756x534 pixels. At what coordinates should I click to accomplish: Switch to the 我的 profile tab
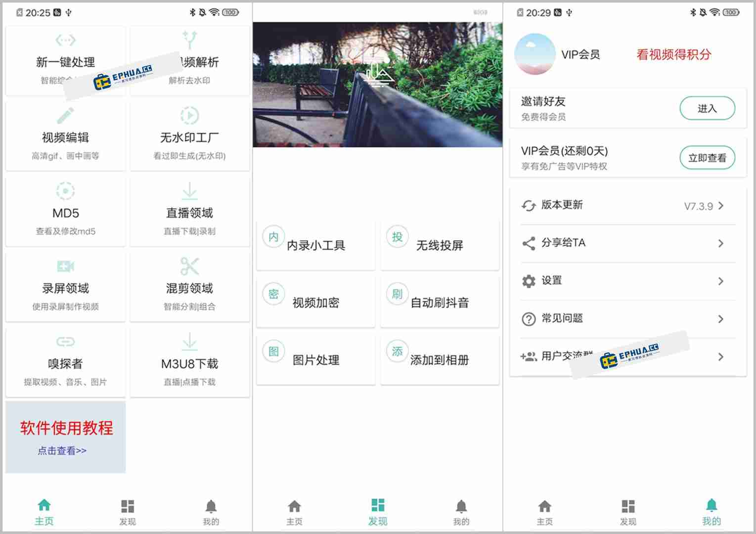pos(712,510)
